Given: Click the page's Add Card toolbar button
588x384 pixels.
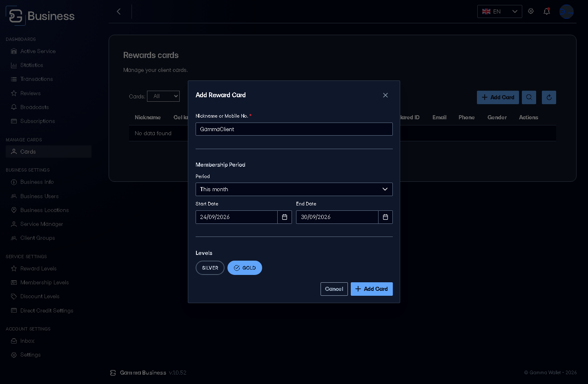Looking at the screenshot, I should click(498, 97).
